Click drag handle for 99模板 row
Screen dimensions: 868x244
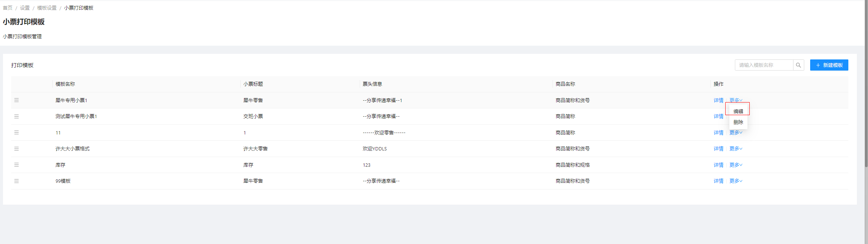click(x=16, y=181)
